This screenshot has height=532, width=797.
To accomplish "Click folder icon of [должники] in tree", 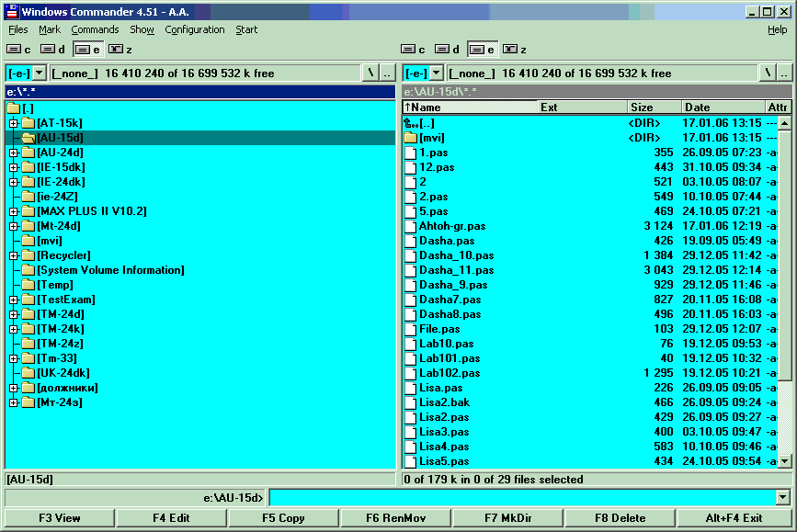I will pos(28,388).
